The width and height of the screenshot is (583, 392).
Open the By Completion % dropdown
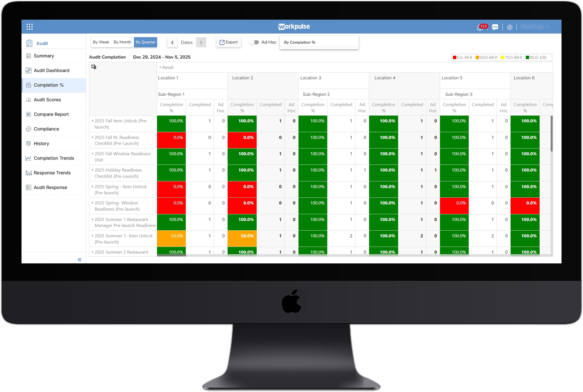(319, 42)
